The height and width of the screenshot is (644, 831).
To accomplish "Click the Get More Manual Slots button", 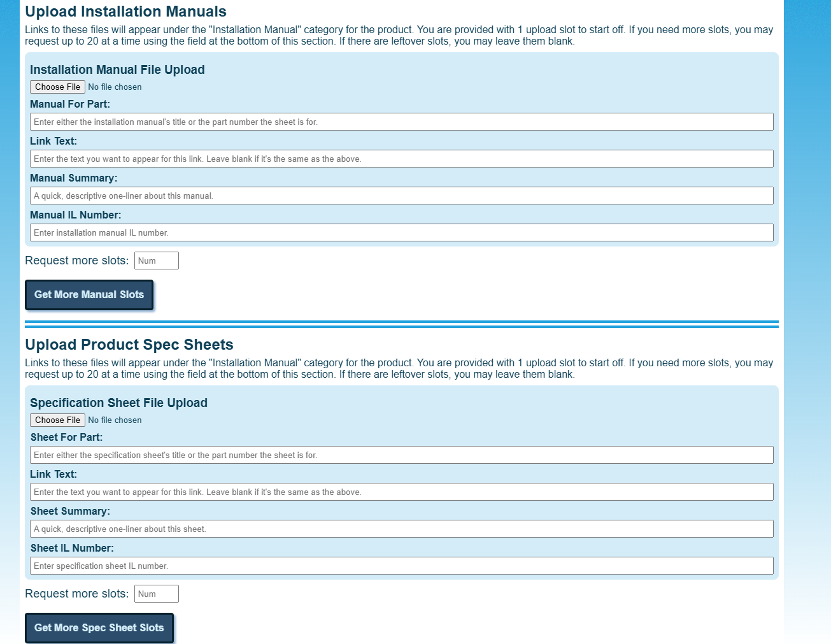I will point(89,295).
